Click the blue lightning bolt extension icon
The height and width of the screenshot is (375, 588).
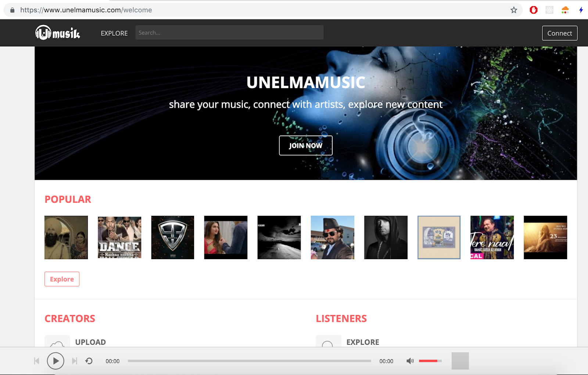tap(581, 10)
